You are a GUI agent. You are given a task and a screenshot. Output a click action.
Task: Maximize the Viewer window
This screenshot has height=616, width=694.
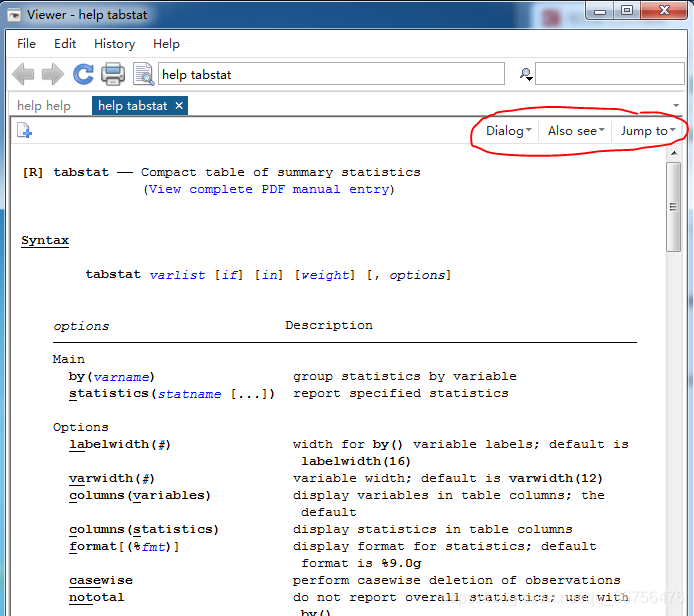click(627, 11)
